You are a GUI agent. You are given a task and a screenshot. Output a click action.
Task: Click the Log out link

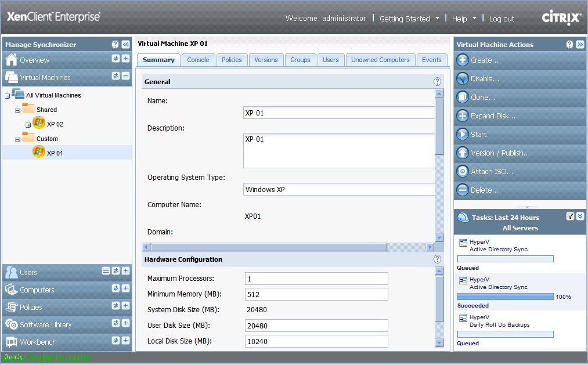pyautogui.click(x=502, y=19)
